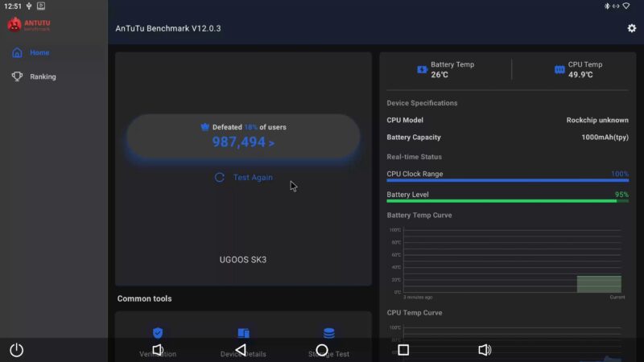The height and width of the screenshot is (362, 644).
Task: Click the Common tools heading
Action: [145, 298]
